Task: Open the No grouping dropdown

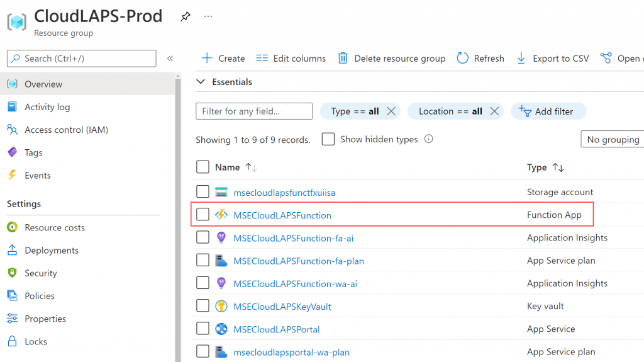Action: point(613,139)
